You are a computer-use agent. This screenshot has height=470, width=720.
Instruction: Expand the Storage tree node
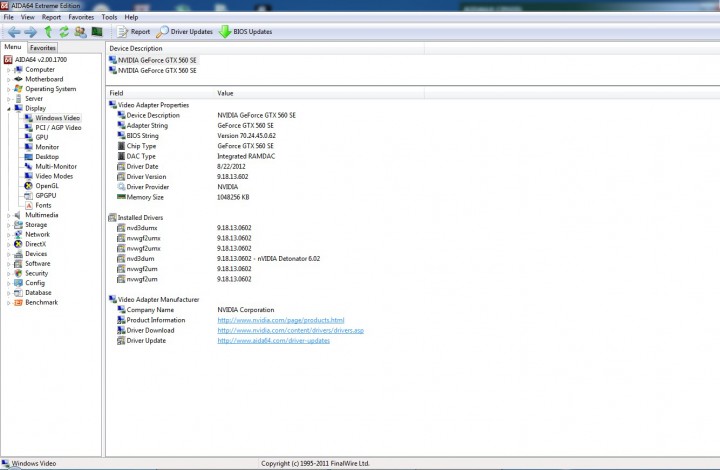coord(8,225)
